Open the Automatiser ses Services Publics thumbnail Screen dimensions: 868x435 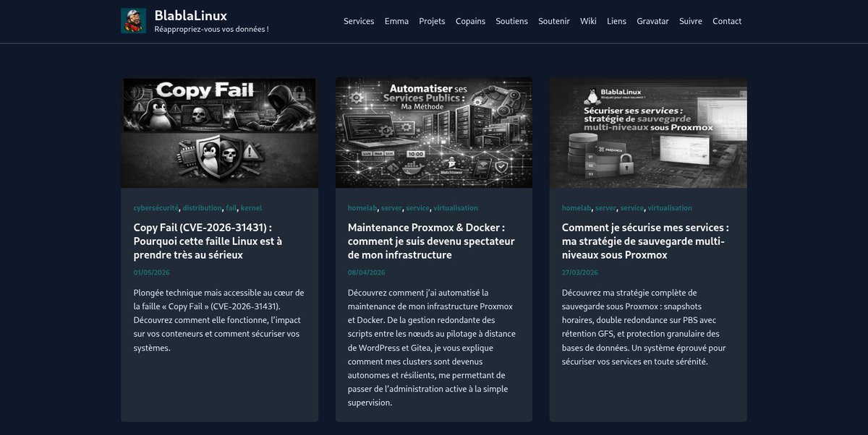pyautogui.click(x=434, y=133)
